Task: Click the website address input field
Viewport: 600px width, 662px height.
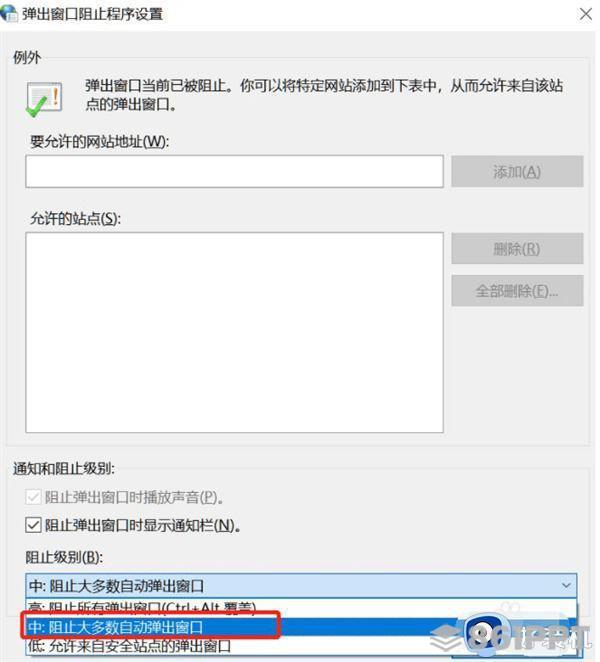Action: [x=234, y=171]
